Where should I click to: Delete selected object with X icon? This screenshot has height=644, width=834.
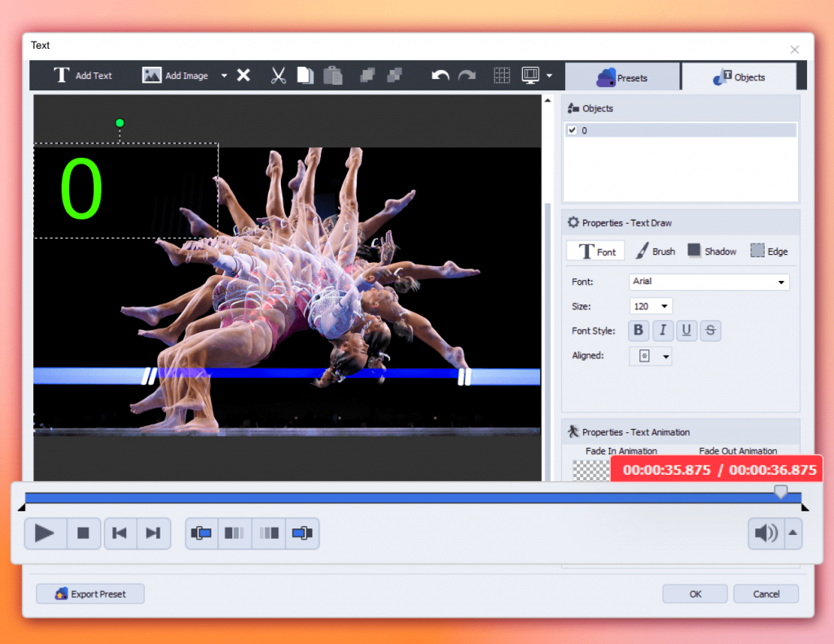244,76
